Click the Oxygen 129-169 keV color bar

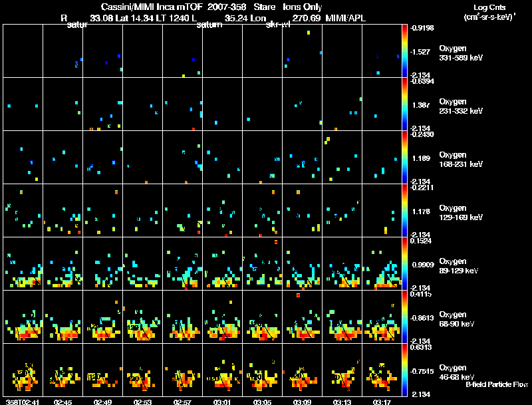pyautogui.click(x=404, y=211)
